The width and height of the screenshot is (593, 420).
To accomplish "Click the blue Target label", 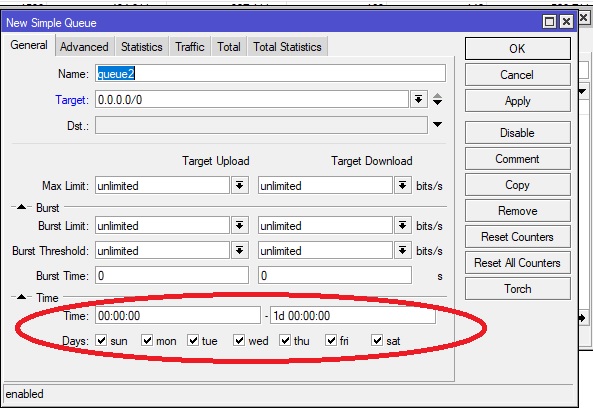I will [71, 100].
